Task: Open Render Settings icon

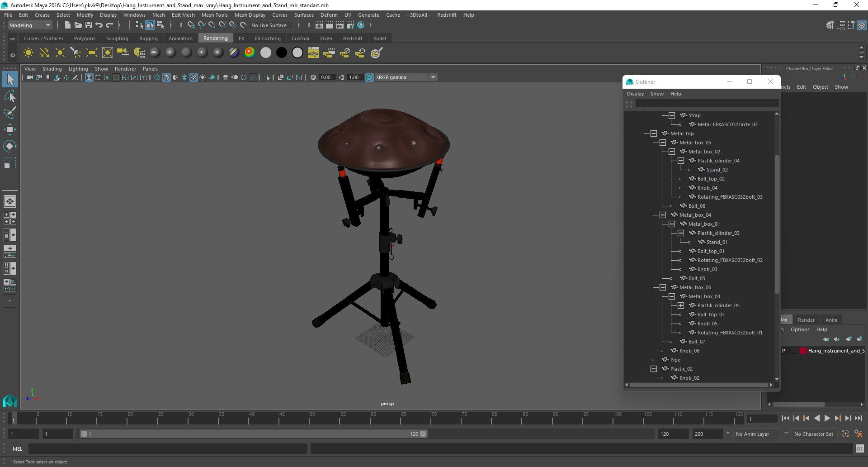Action: [x=350, y=25]
